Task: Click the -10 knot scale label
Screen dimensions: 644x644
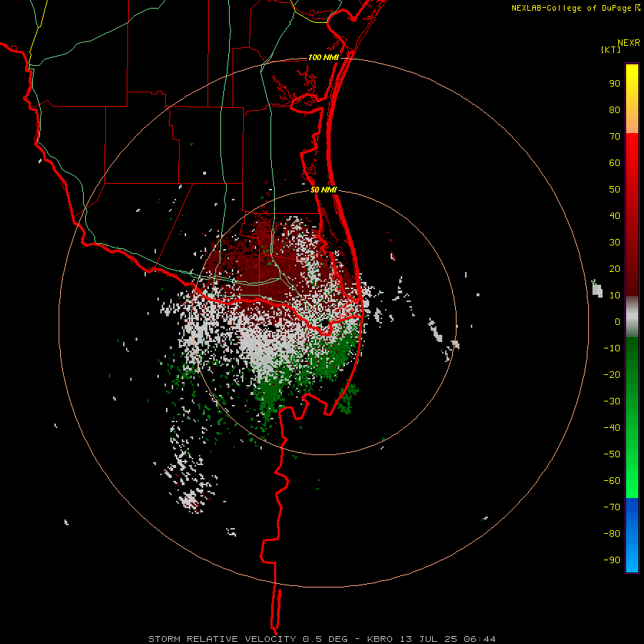Action: [612, 348]
